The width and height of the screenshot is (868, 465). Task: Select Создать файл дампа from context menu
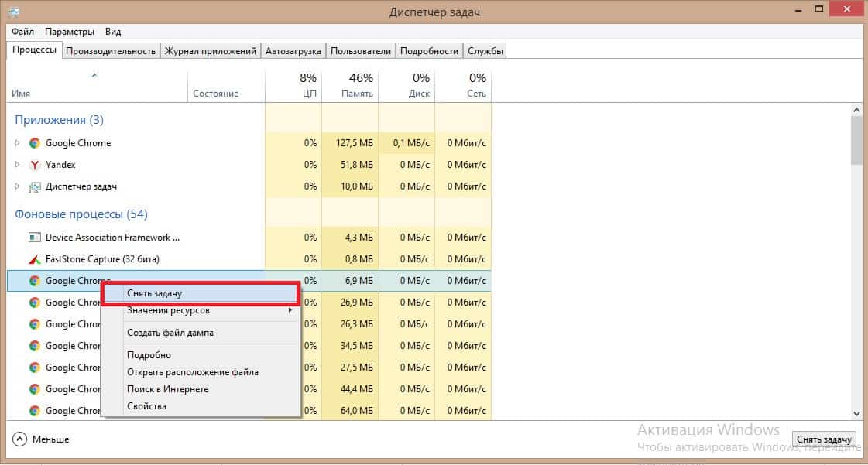pos(170,333)
